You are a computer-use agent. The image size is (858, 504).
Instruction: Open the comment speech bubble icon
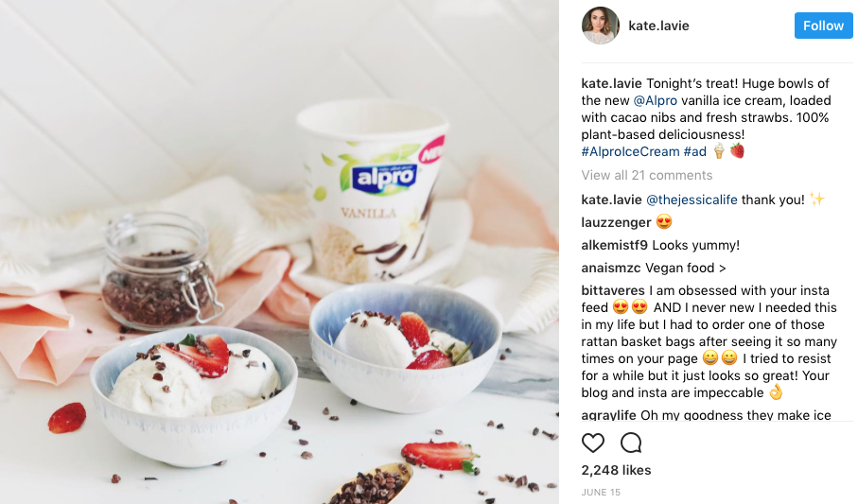coord(631,443)
